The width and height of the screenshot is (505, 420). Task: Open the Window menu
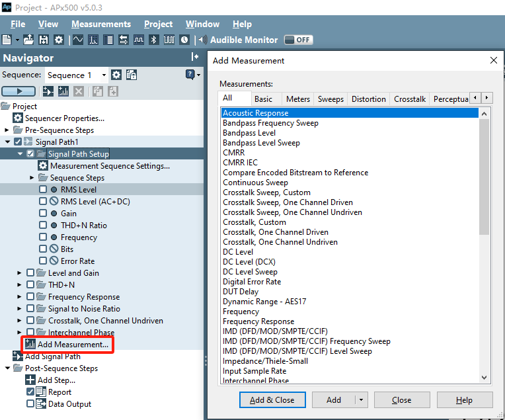202,24
